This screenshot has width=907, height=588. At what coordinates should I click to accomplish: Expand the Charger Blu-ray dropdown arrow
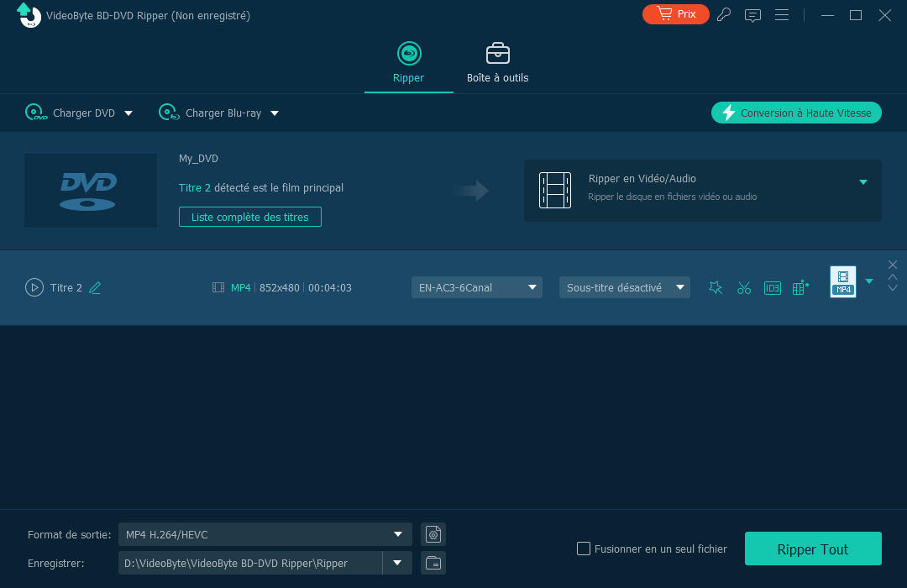tap(275, 113)
